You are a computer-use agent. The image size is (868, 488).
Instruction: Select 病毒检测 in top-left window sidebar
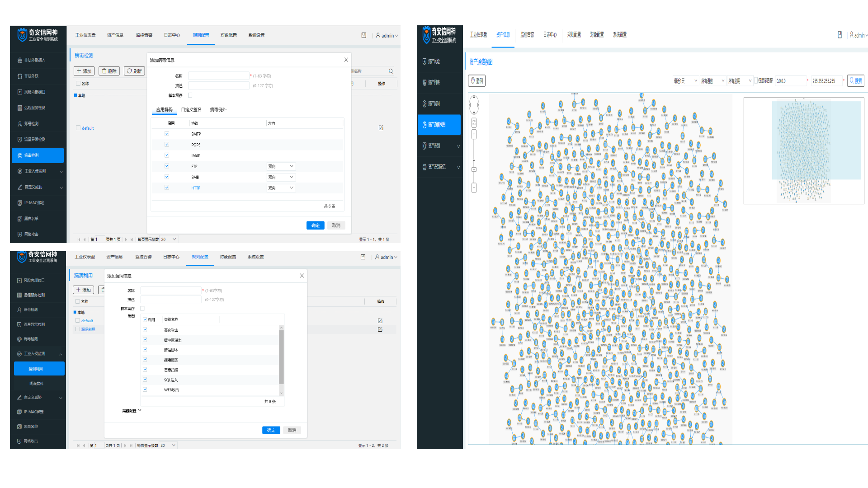[x=38, y=155]
